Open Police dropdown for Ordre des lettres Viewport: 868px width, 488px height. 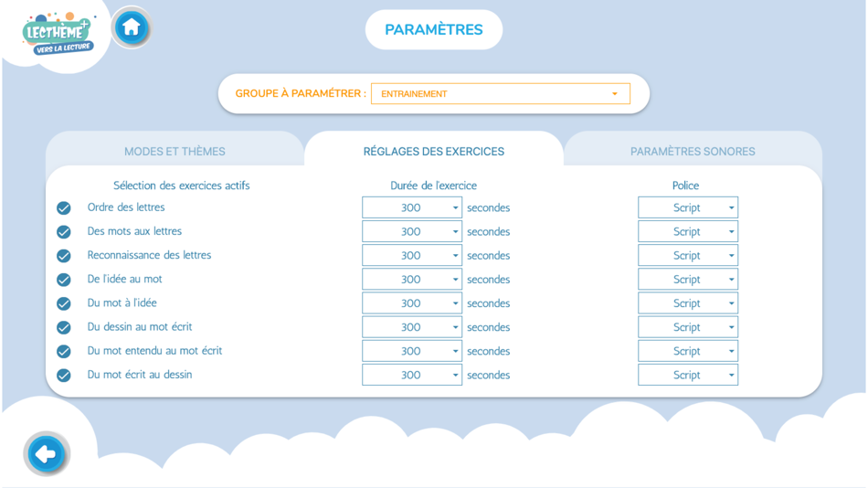coord(687,207)
